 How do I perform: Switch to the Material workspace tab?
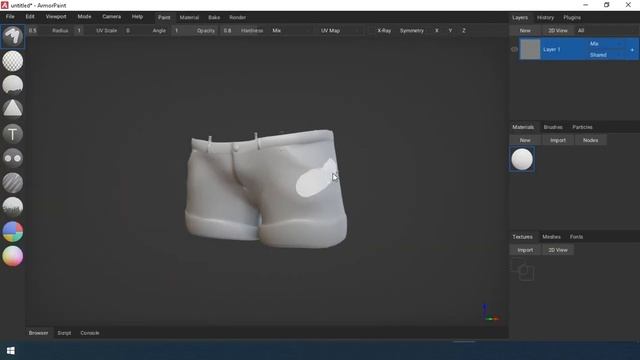[x=189, y=18]
